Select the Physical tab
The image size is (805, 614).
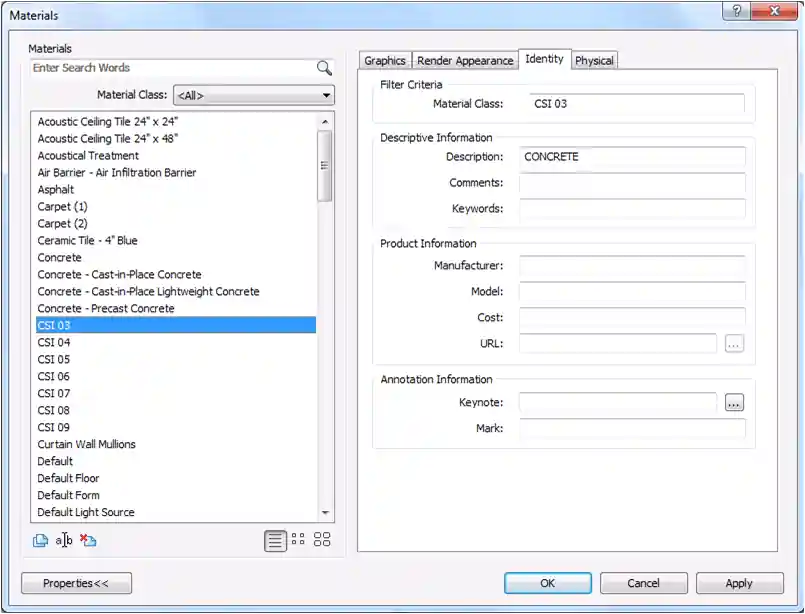coord(594,61)
